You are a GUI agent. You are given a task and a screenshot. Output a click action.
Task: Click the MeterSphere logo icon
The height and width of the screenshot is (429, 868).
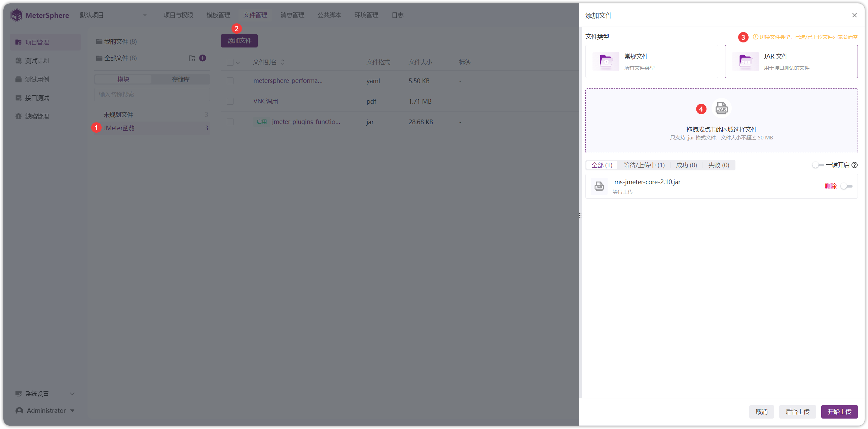[x=16, y=15]
